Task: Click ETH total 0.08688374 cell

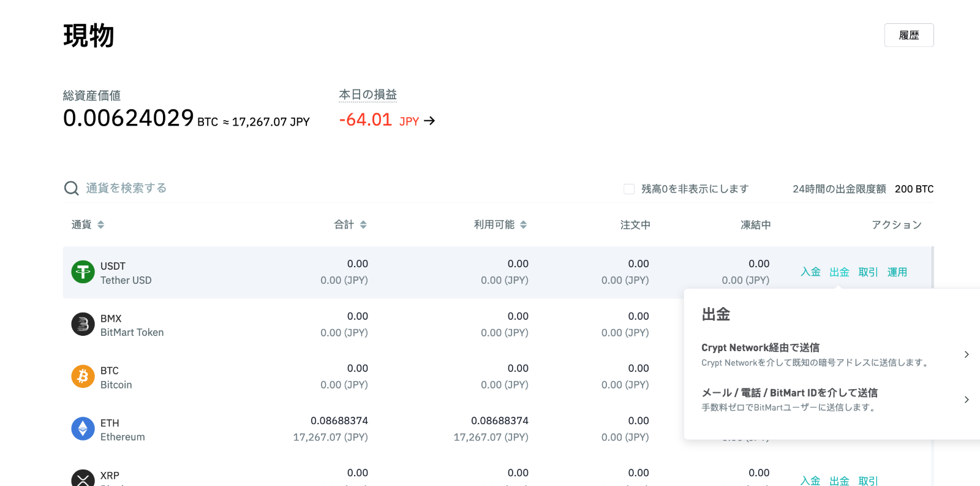Action: tap(339, 420)
